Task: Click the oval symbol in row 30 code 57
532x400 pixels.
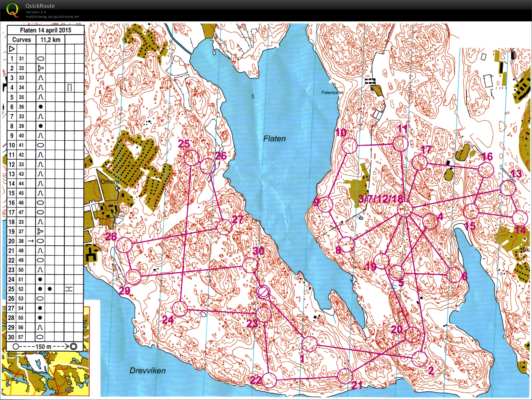Action: pyautogui.click(x=41, y=337)
